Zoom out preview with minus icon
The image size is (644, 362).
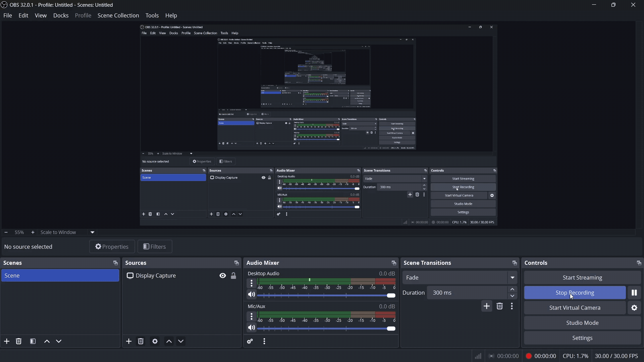pos(6,232)
